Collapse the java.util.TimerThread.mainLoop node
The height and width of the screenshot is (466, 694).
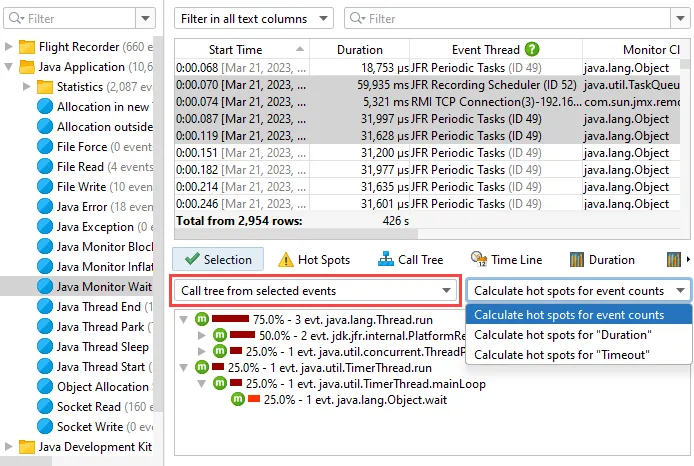(202, 383)
